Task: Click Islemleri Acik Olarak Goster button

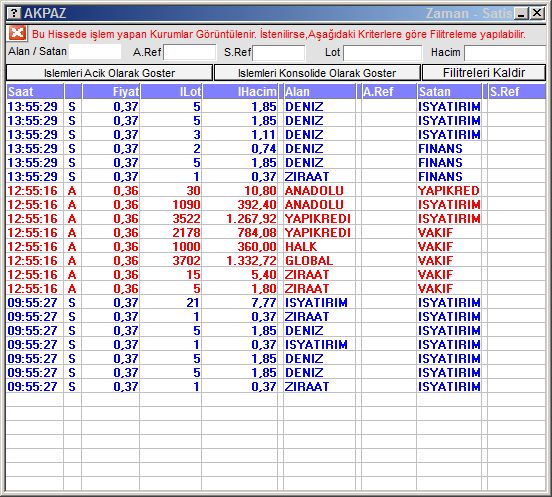Action: click(x=109, y=73)
